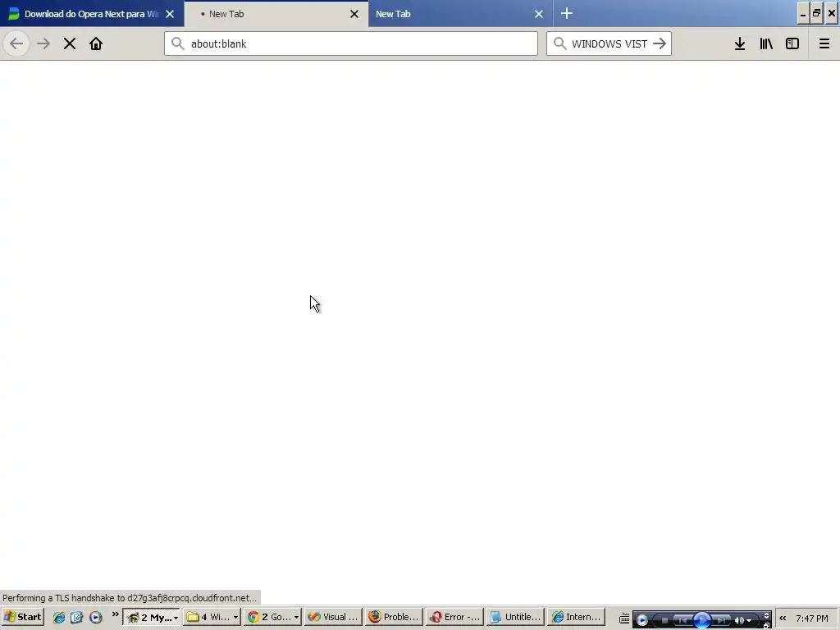Switch to the Error -... taskbar window
840x630 pixels.
click(454, 617)
